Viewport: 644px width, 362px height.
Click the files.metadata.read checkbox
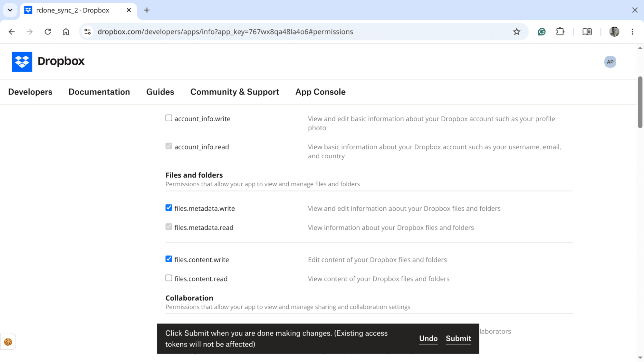coord(169,227)
